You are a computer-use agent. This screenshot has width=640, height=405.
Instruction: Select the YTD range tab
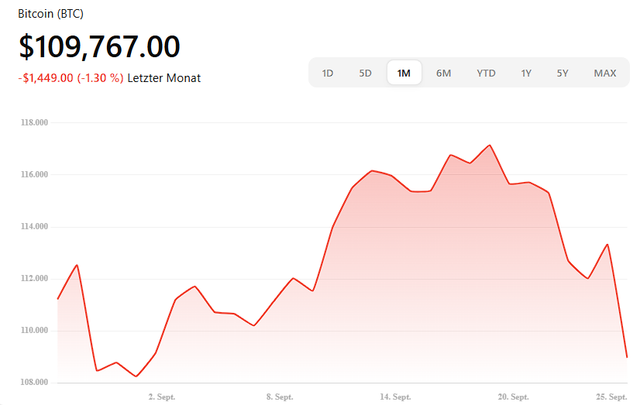tap(486, 73)
